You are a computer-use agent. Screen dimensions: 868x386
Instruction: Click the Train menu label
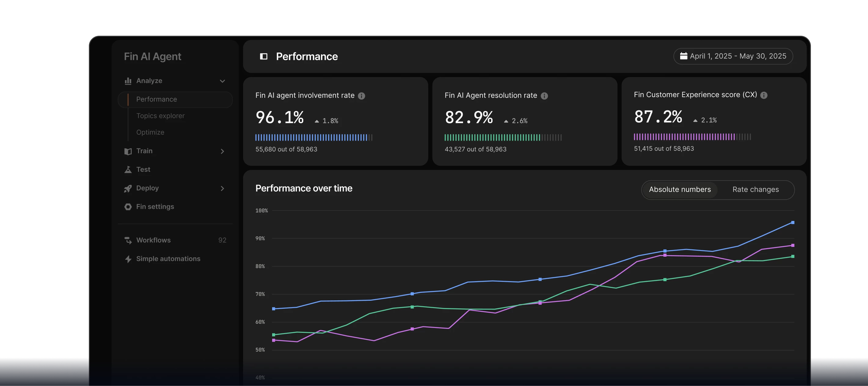[x=144, y=151]
